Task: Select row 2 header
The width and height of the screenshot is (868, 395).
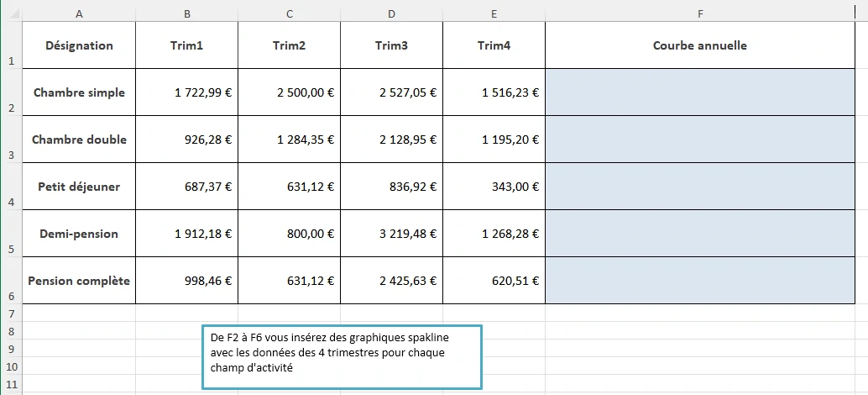Action: pyautogui.click(x=10, y=108)
